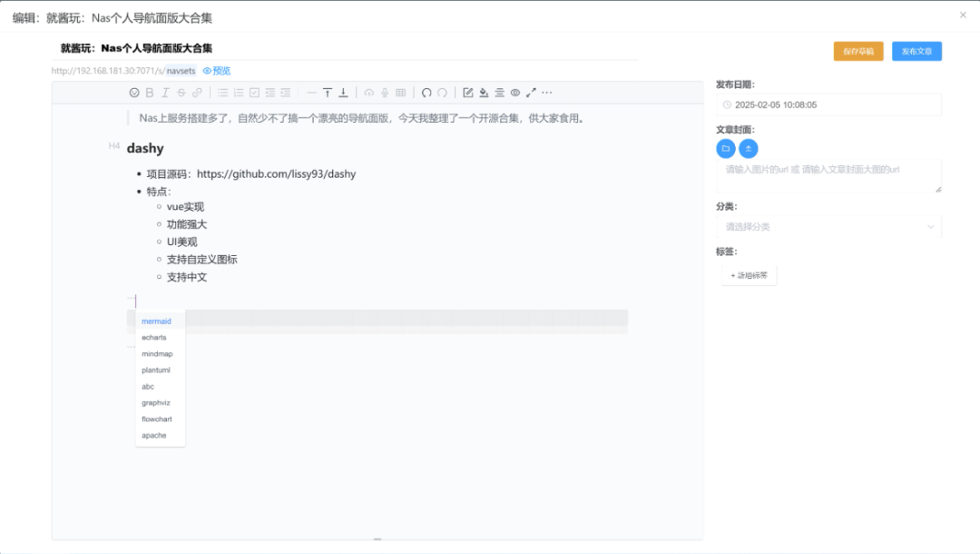Click the 'vue实现' bullet text
This screenshot has width=980, height=554.
pyautogui.click(x=185, y=207)
